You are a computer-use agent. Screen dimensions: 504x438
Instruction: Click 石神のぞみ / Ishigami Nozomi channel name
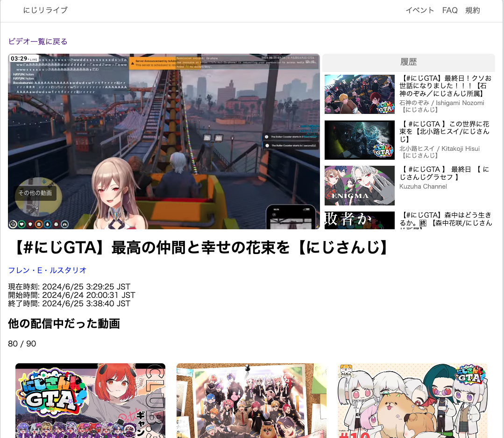442,106
